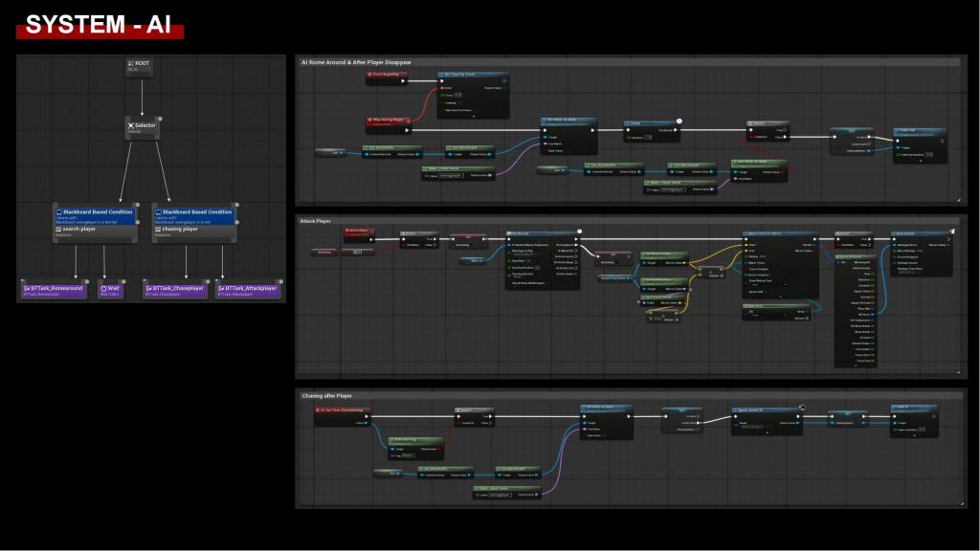Click the Attack Player comment header

(317, 221)
